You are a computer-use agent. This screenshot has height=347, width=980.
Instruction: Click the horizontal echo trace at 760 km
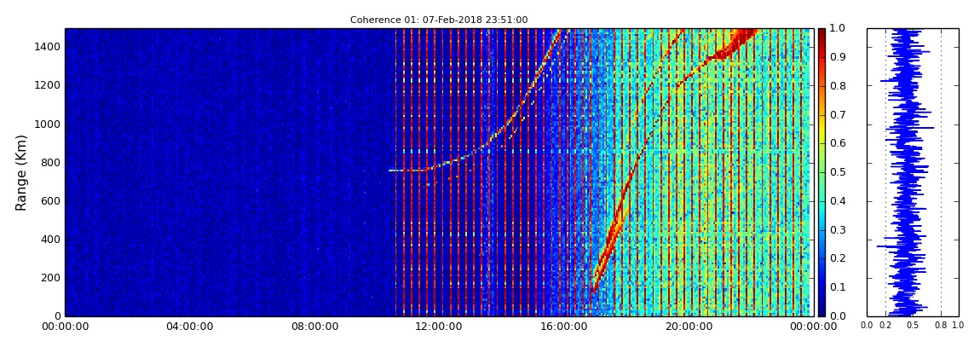407,170
